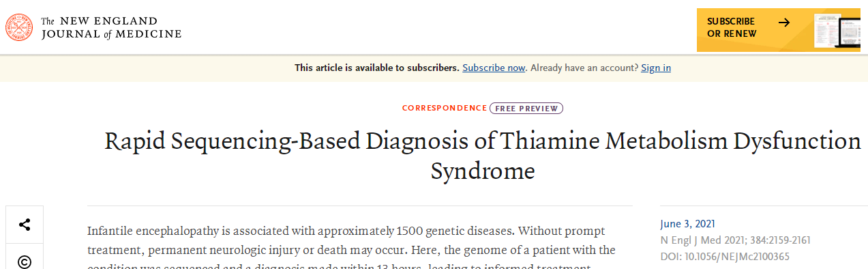Click the 'FREE PREVIEW' badge
The height and width of the screenshot is (269, 868).
(526, 108)
